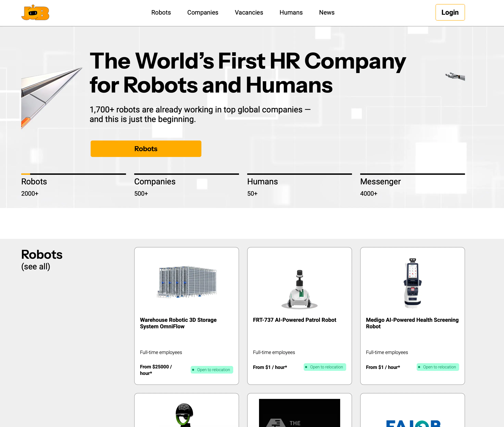The image size is (504, 427).
Task: Click the Robots section heading
Action: 42,254
